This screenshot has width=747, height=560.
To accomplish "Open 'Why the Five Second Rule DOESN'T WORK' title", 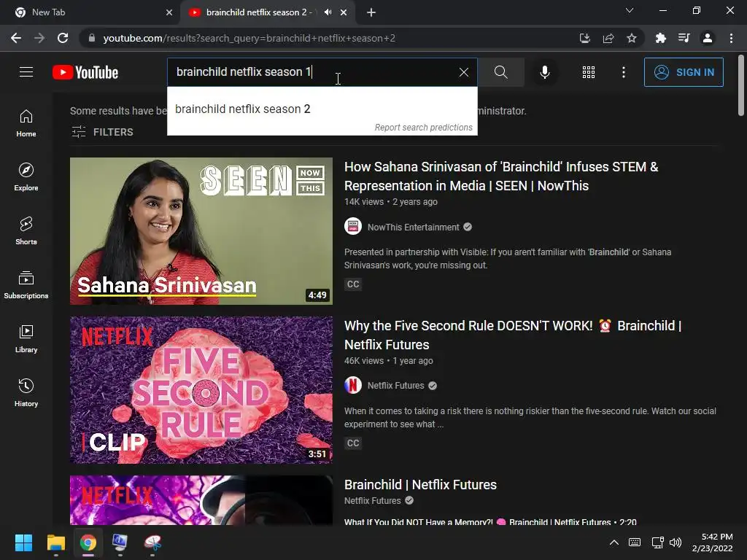I will coord(513,335).
